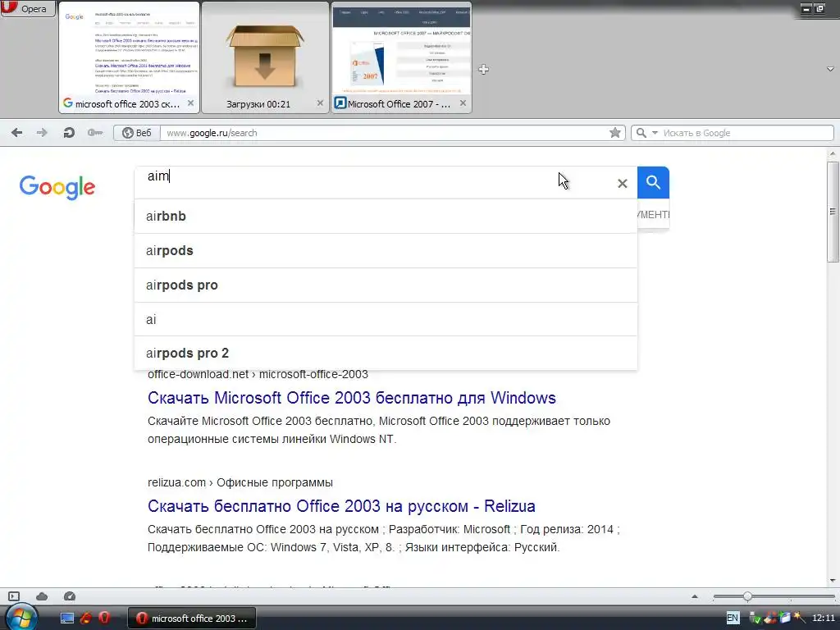Toggle the Opera panel sidebar icon
Screen dimensions: 840x630
[15, 596]
